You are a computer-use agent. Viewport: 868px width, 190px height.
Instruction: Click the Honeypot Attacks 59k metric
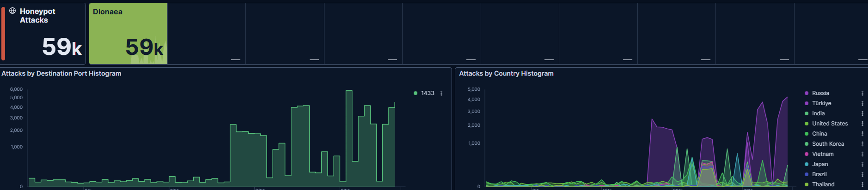click(x=43, y=34)
